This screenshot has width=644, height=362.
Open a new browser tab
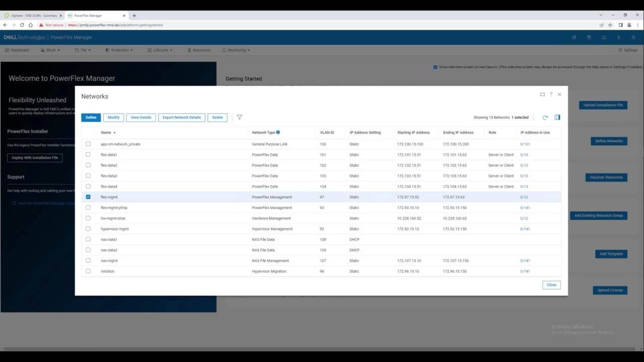pyautogui.click(x=134, y=16)
